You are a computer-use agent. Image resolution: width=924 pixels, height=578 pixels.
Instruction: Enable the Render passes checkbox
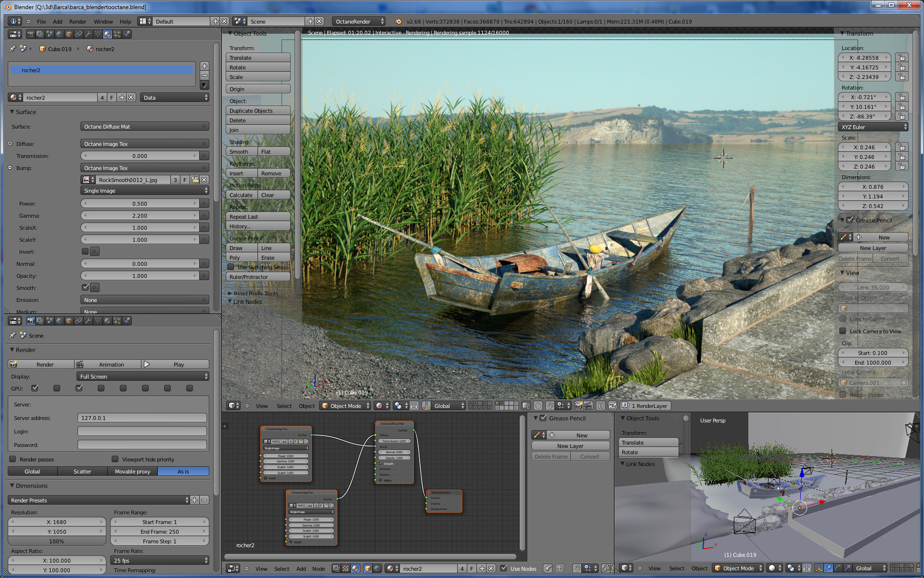tap(13, 459)
